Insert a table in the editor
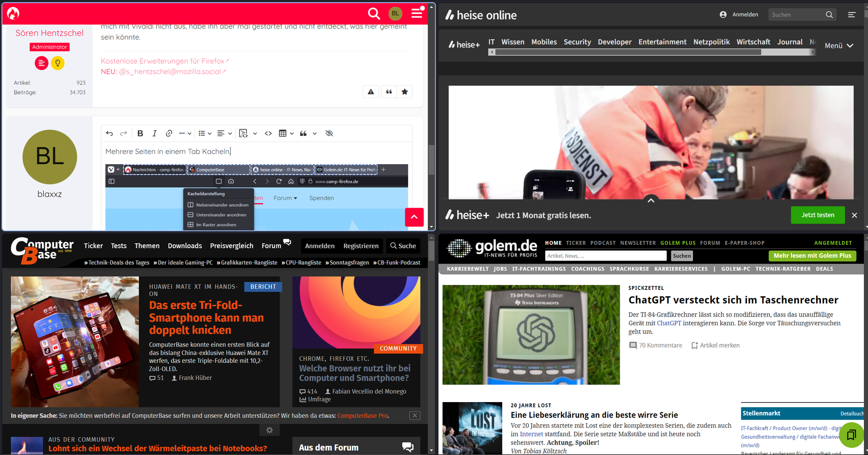 tap(283, 133)
